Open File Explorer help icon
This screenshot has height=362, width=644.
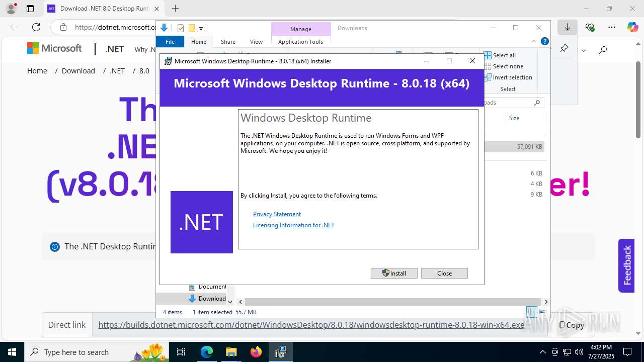(x=544, y=42)
